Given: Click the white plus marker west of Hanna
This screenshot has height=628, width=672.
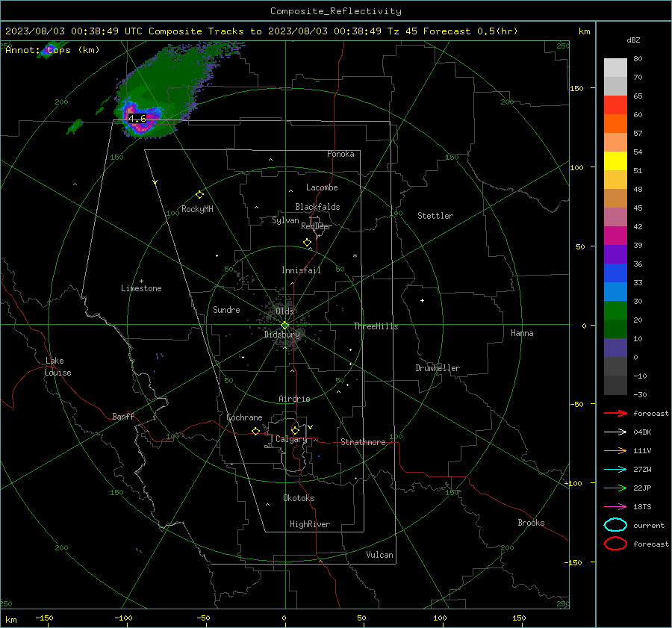Looking at the screenshot, I should tap(422, 300).
